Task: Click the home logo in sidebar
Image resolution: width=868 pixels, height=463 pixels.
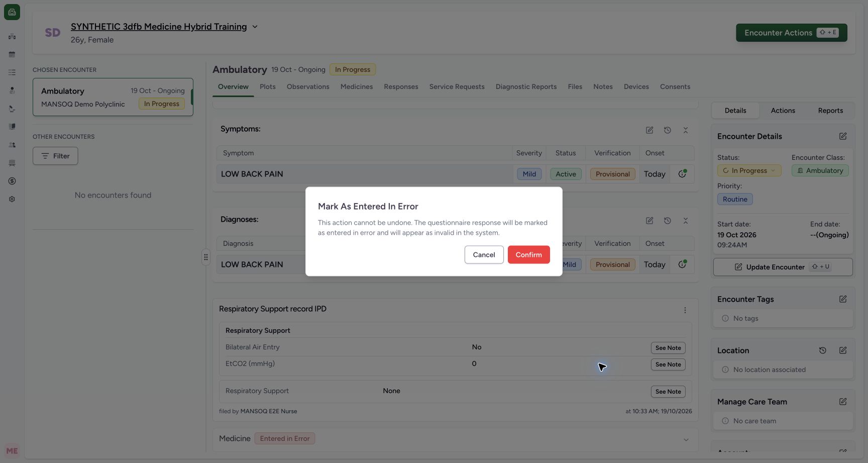Action: click(x=12, y=12)
